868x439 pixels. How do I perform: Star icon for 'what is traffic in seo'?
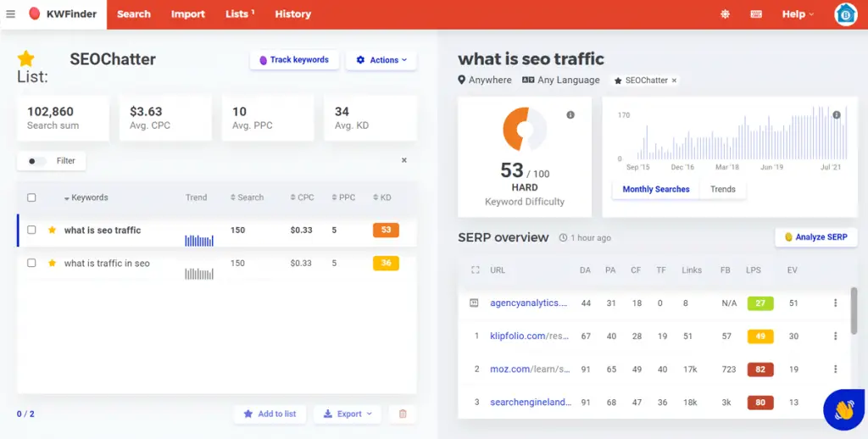(52, 263)
